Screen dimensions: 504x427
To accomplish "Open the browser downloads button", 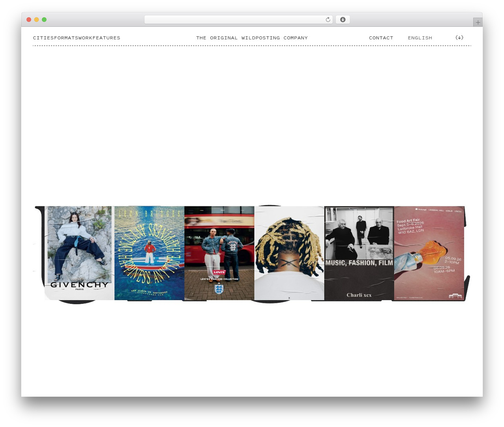I will tap(343, 20).
